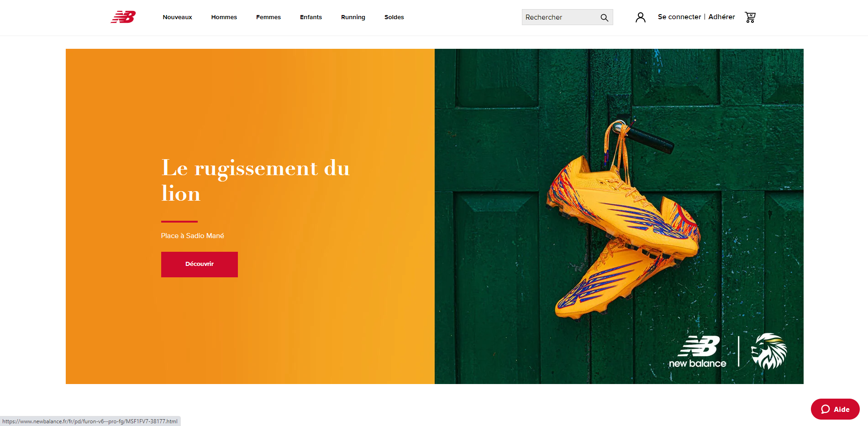Open the Nouveaux menu

coord(177,17)
